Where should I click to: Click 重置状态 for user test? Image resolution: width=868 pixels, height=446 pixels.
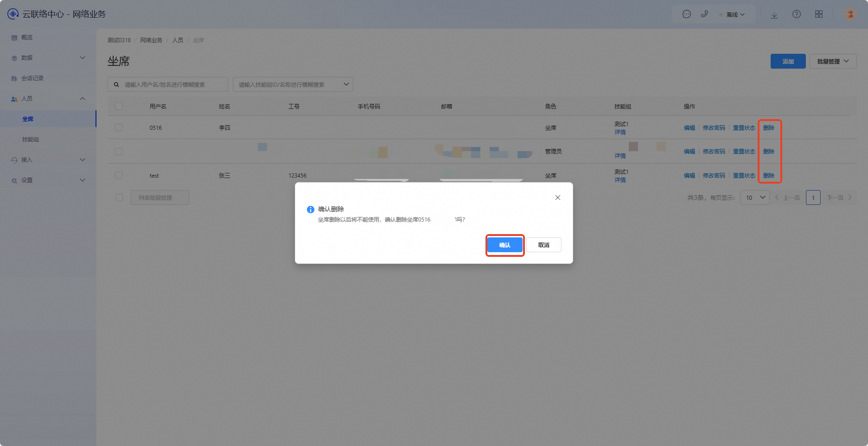click(744, 176)
